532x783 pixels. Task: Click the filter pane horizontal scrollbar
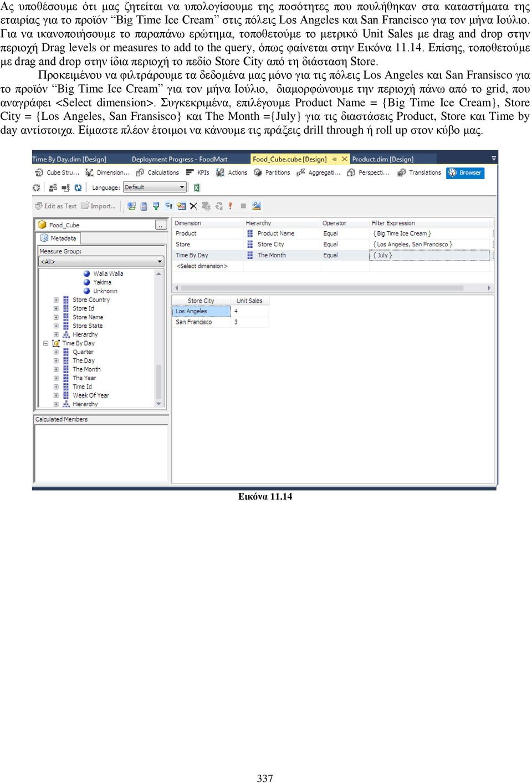(333, 288)
